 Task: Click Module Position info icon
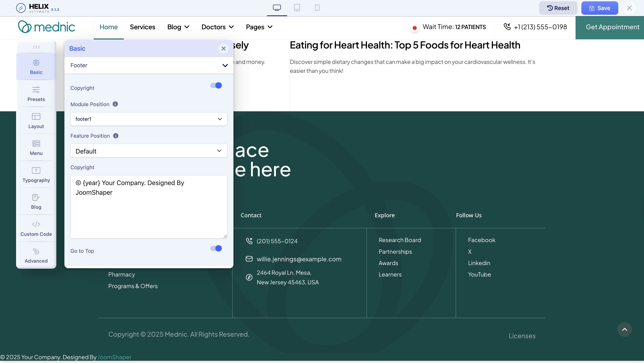tap(115, 104)
